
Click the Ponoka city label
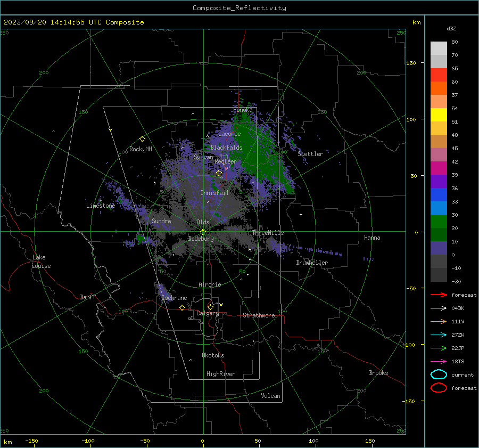243,110
